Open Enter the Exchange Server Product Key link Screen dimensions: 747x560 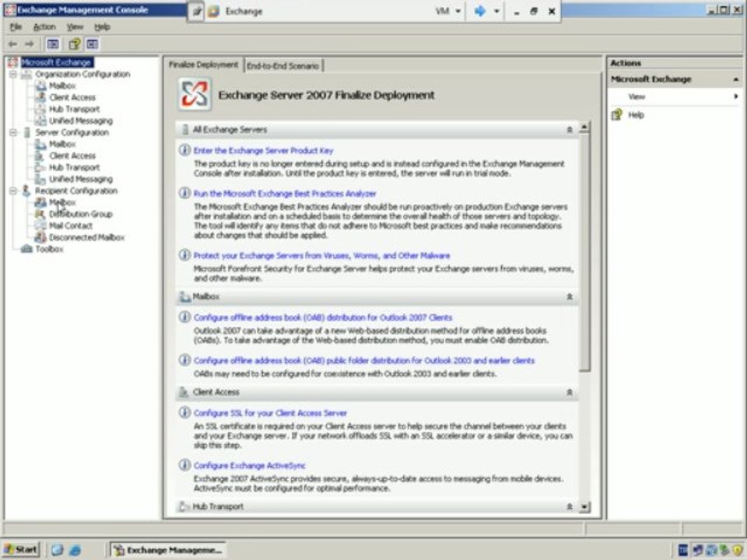264,150
